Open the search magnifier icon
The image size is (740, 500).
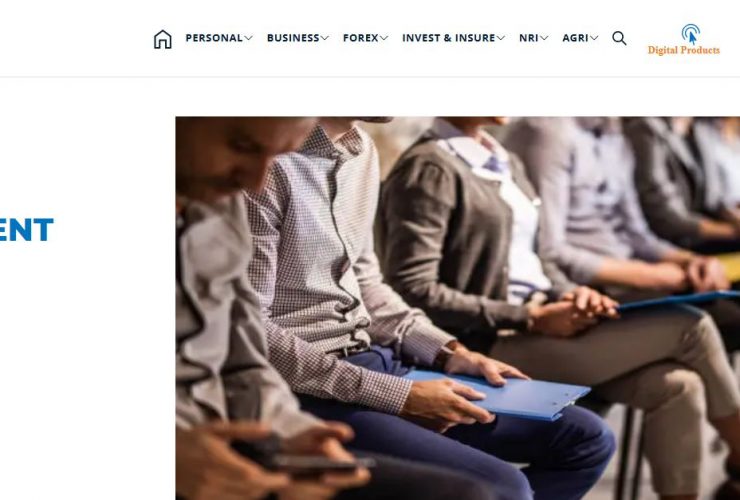coord(619,38)
